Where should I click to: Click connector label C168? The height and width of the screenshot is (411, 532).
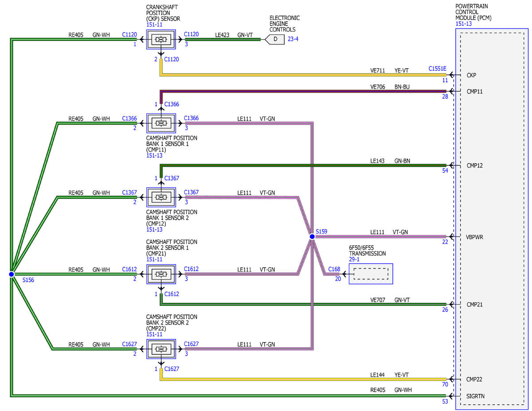[x=334, y=269]
